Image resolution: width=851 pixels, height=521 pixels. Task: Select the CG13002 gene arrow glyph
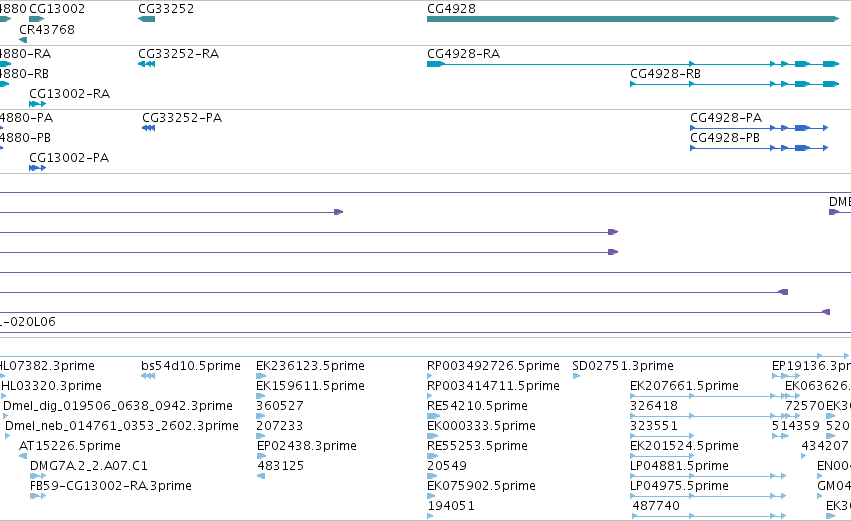[36, 19]
